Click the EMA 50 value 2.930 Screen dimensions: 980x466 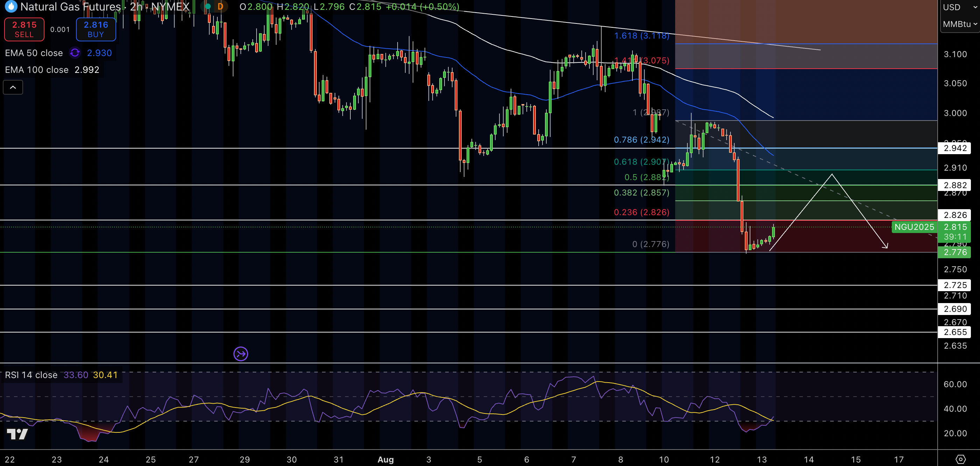pyautogui.click(x=99, y=53)
